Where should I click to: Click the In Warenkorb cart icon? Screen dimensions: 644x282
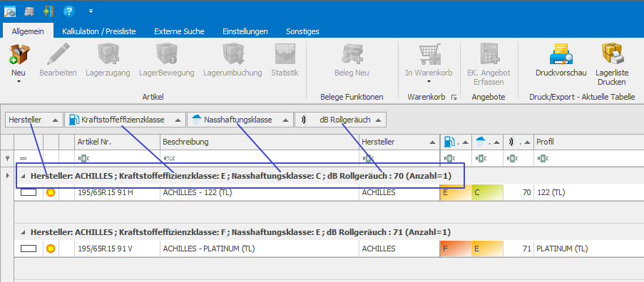point(429,54)
